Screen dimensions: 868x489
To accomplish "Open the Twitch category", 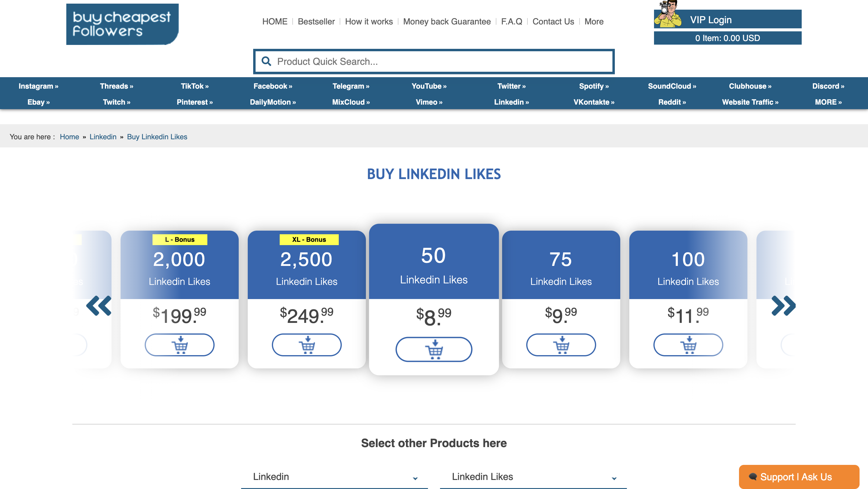I will click(x=117, y=102).
